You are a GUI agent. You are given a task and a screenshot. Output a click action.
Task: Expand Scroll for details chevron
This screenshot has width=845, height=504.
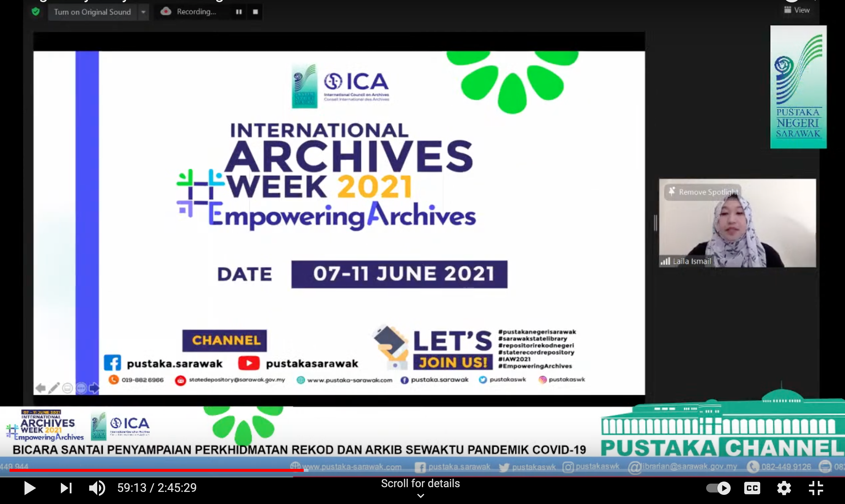(x=420, y=496)
